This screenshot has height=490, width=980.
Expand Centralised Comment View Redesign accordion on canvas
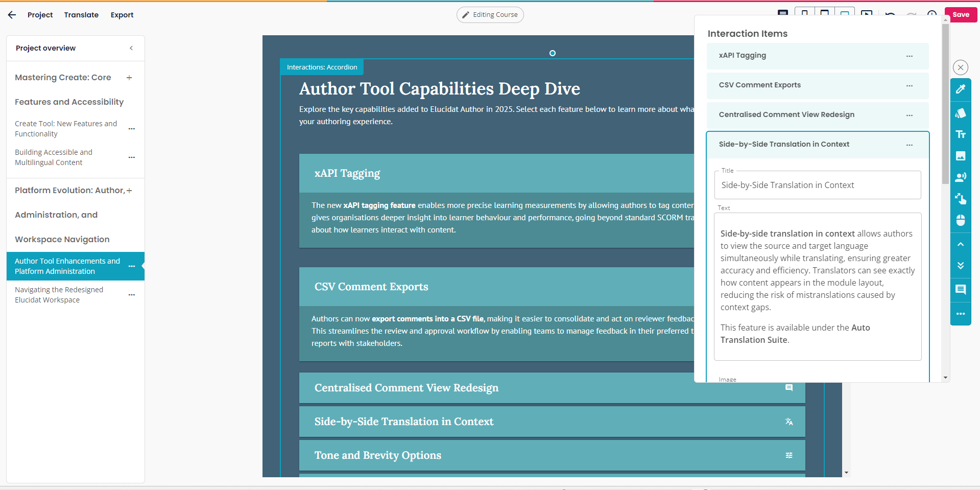[x=552, y=388]
